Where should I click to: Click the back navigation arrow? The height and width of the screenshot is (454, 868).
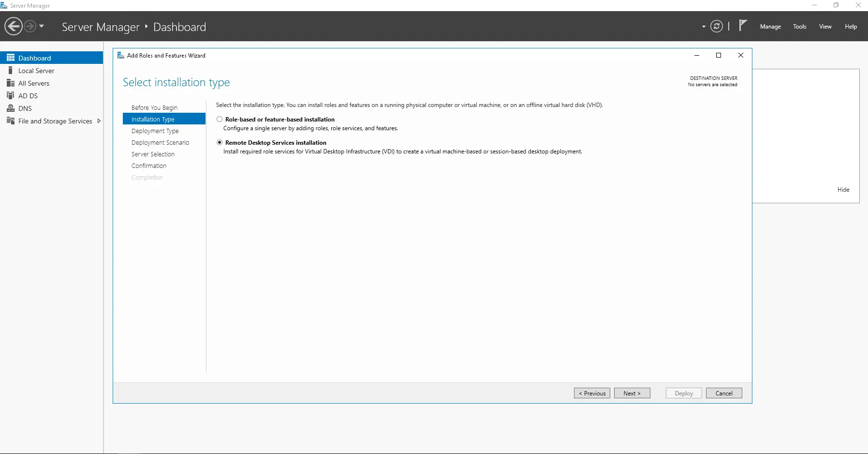click(14, 26)
